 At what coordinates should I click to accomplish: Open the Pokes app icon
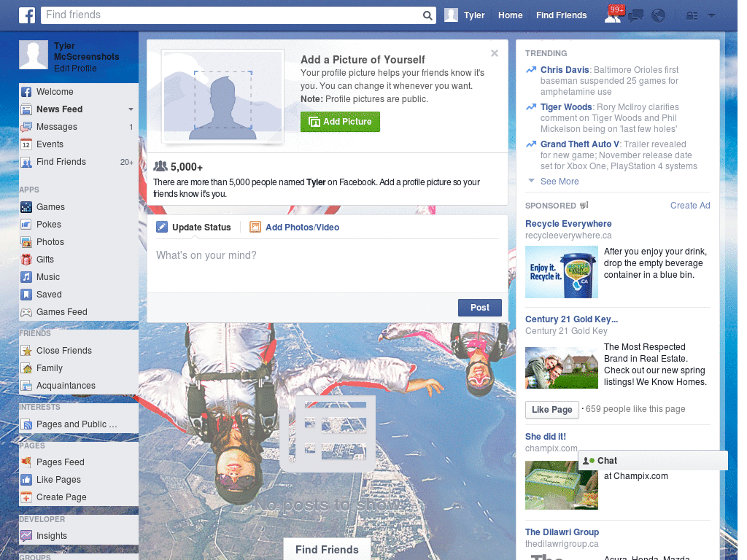[x=26, y=225]
